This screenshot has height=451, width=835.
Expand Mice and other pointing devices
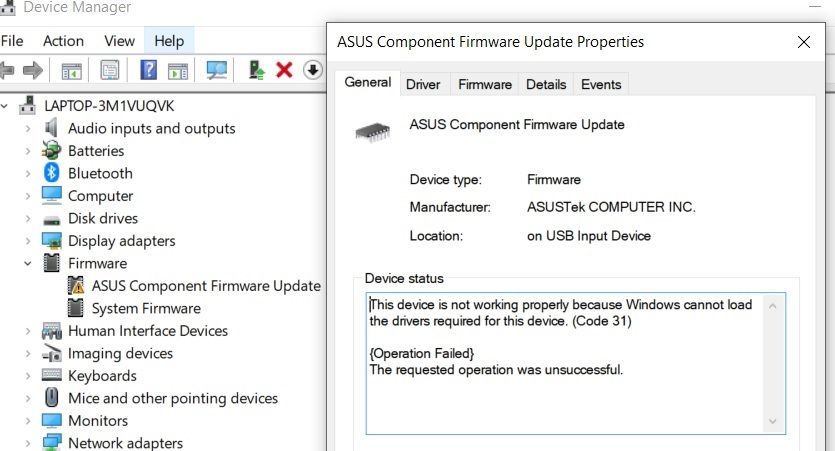[28, 398]
